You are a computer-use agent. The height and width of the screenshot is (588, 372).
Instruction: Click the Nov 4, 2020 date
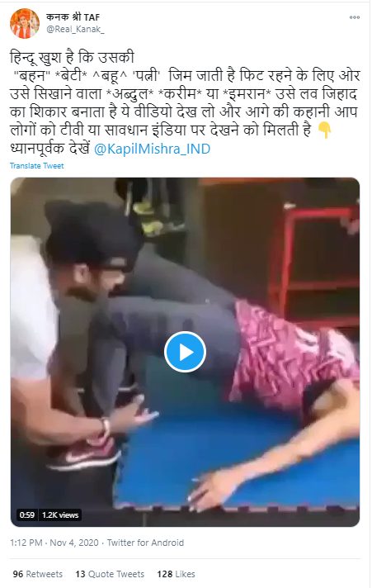74,543
